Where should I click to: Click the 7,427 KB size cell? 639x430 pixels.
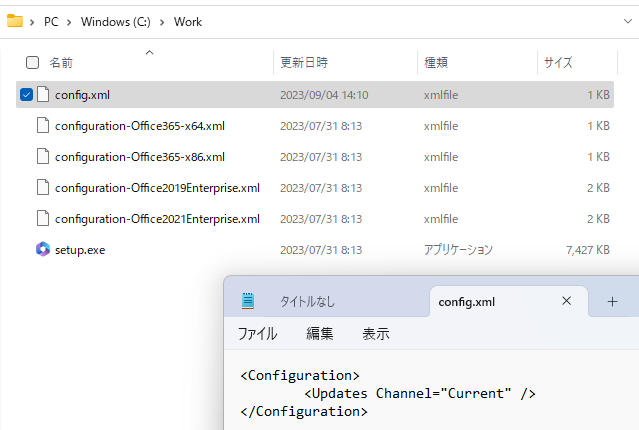(x=588, y=250)
